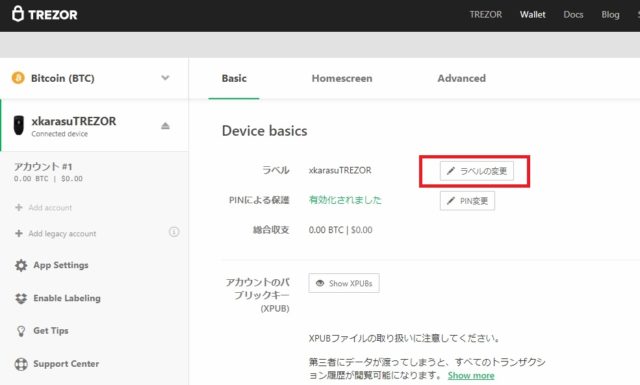This screenshot has width=640, height=385.
Task: Click Add legacy account
Action: [x=62, y=234]
